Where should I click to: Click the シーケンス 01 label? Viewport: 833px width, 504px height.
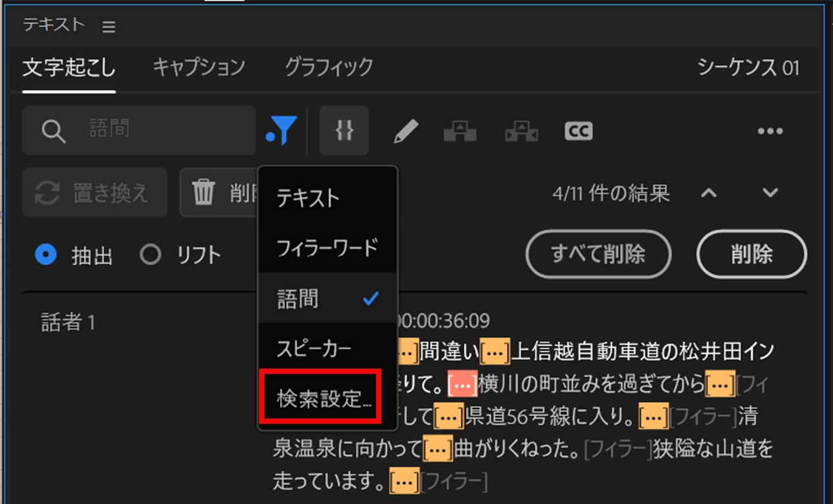point(748,67)
